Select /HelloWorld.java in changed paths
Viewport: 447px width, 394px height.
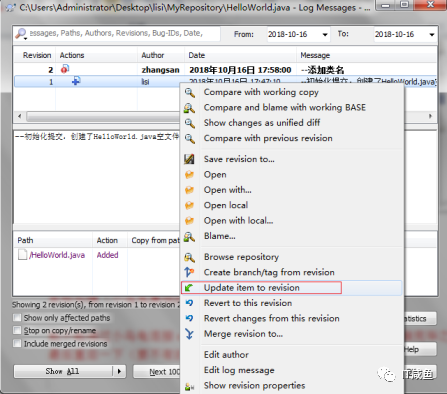pos(57,255)
